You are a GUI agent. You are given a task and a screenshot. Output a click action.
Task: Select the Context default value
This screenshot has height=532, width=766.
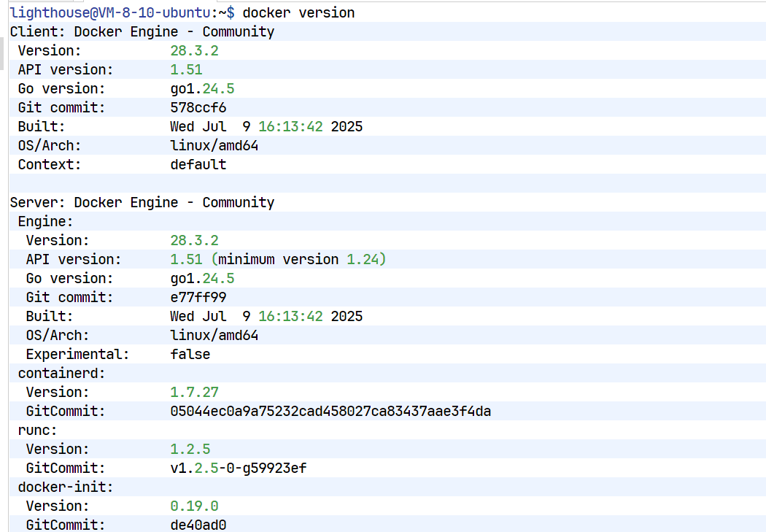point(197,164)
